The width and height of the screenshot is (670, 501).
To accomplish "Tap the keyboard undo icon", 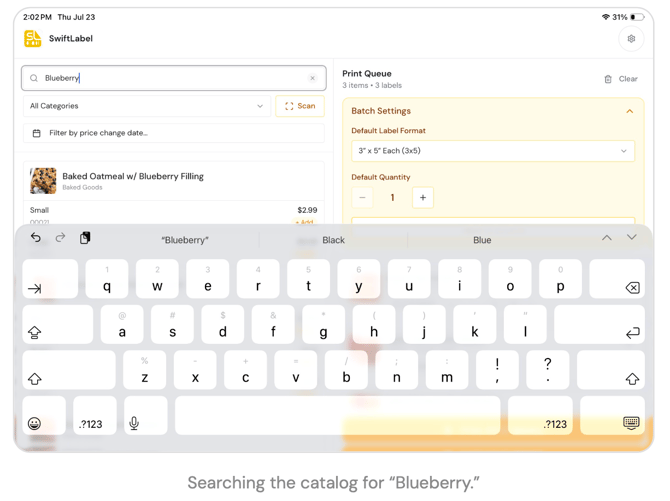I will (x=36, y=238).
